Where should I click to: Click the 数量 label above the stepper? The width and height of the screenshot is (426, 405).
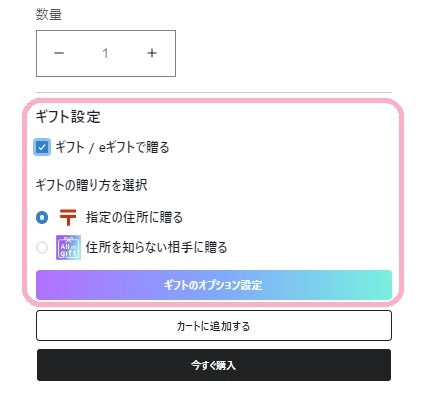click(x=49, y=14)
